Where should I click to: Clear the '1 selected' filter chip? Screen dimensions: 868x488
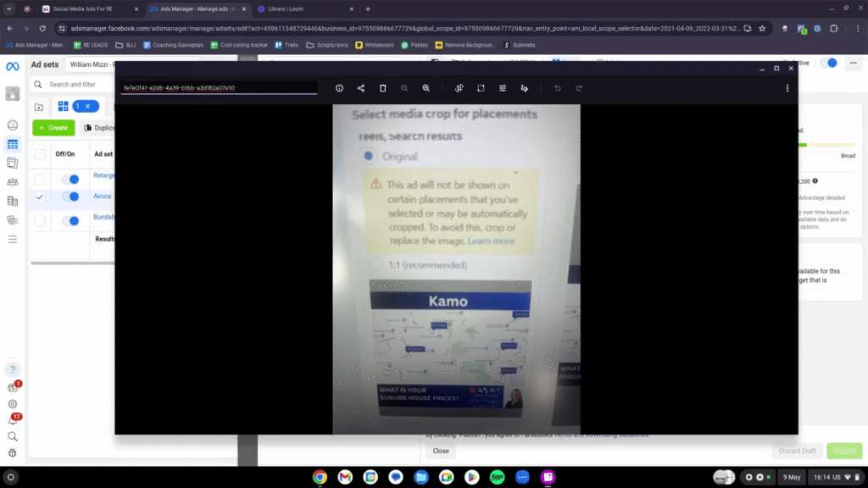tap(87, 106)
